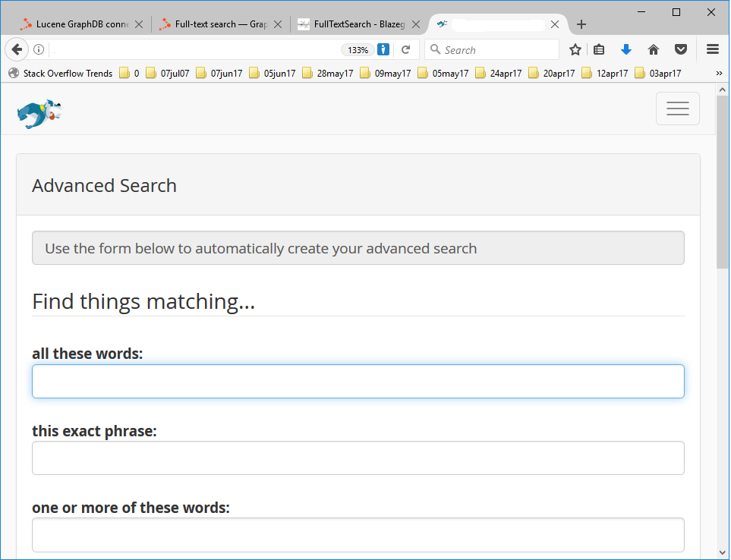Show more bookmarks with the overflow chevron
The width and height of the screenshot is (731, 560).
[x=719, y=74]
